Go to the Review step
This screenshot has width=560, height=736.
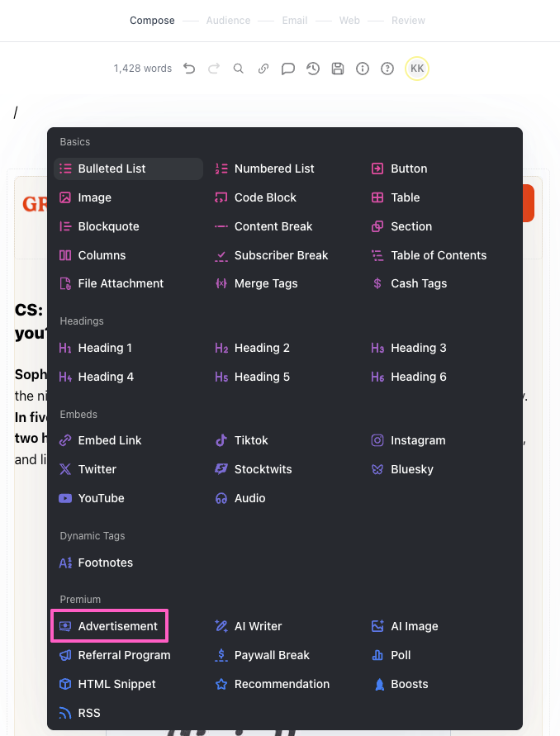click(x=409, y=21)
